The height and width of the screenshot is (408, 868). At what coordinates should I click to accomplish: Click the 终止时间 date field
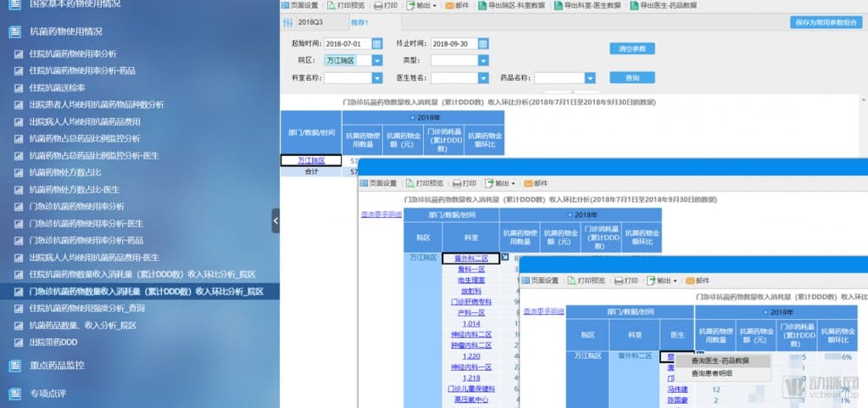point(454,44)
